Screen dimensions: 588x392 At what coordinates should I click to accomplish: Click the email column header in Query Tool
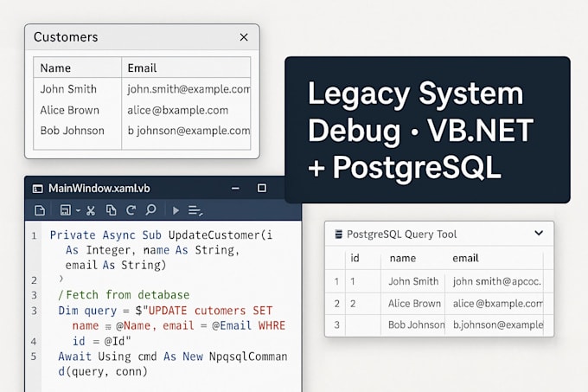[465, 258]
